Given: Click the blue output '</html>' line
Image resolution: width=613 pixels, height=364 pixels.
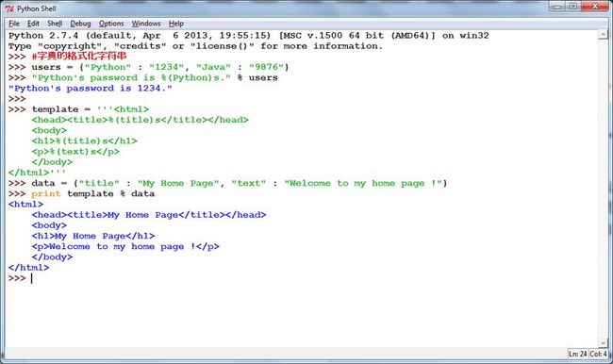Looking at the screenshot, I should point(29,268).
